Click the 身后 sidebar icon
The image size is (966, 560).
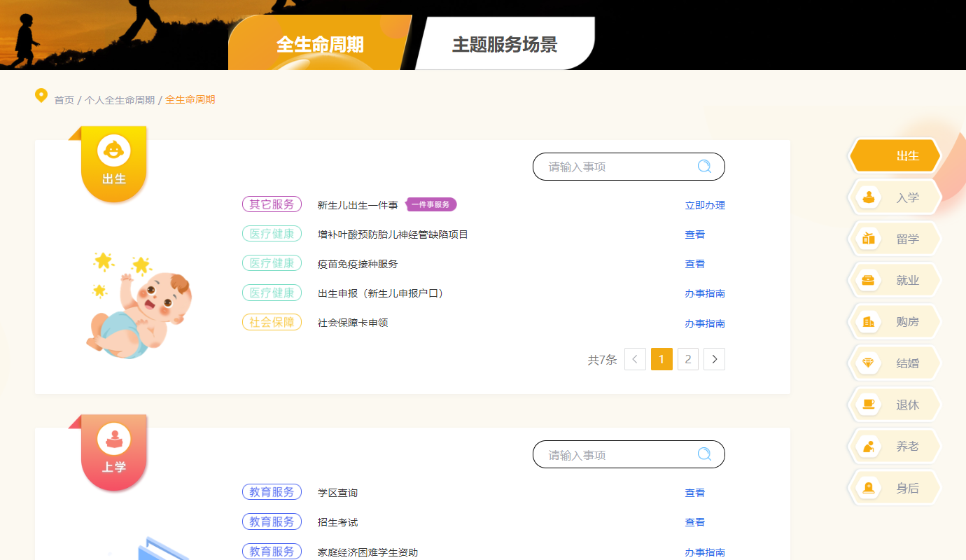pyautogui.click(x=869, y=488)
